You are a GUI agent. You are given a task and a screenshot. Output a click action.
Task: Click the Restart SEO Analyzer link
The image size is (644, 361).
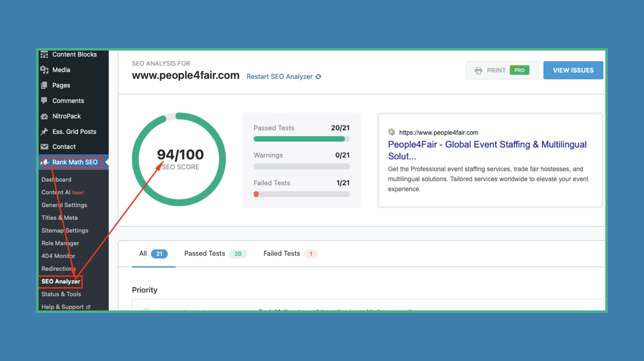[x=279, y=77]
